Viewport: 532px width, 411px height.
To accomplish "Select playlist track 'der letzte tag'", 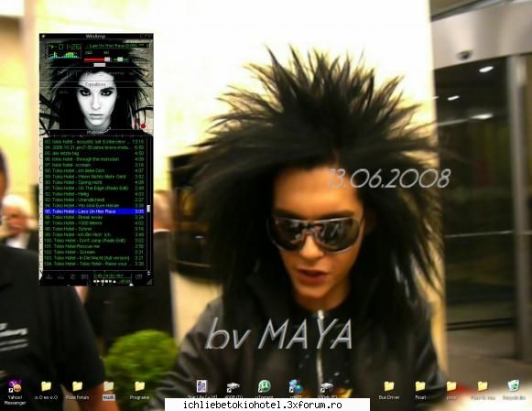I will click(x=94, y=153).
